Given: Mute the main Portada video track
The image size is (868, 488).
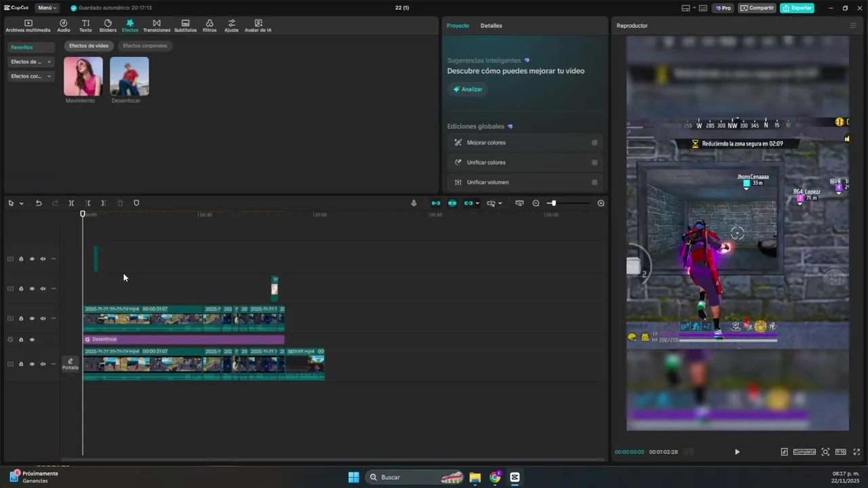Looking at the screenshot, I should pos(43,364).
